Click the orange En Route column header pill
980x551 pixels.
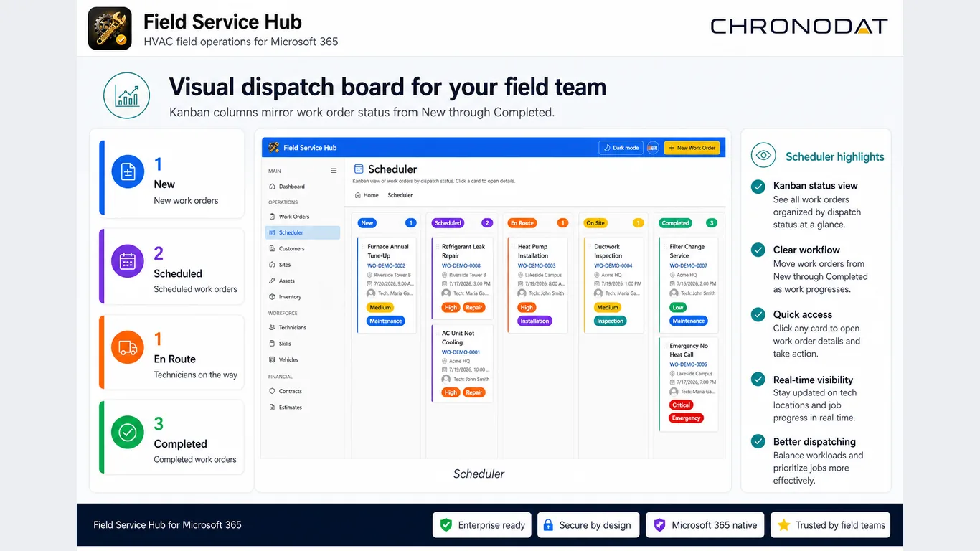(522, 223)
